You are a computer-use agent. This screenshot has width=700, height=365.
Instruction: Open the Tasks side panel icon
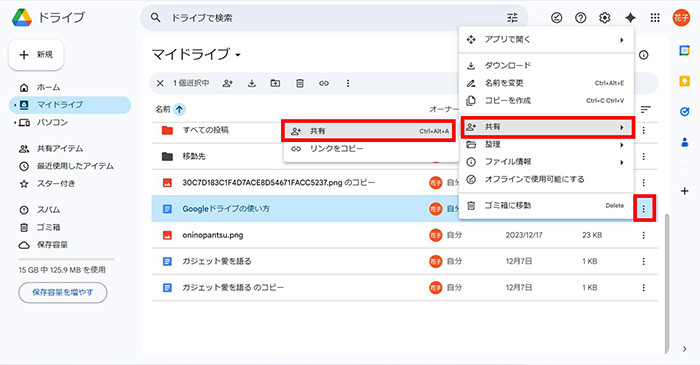pyautogui.click(x=684, y=112)
